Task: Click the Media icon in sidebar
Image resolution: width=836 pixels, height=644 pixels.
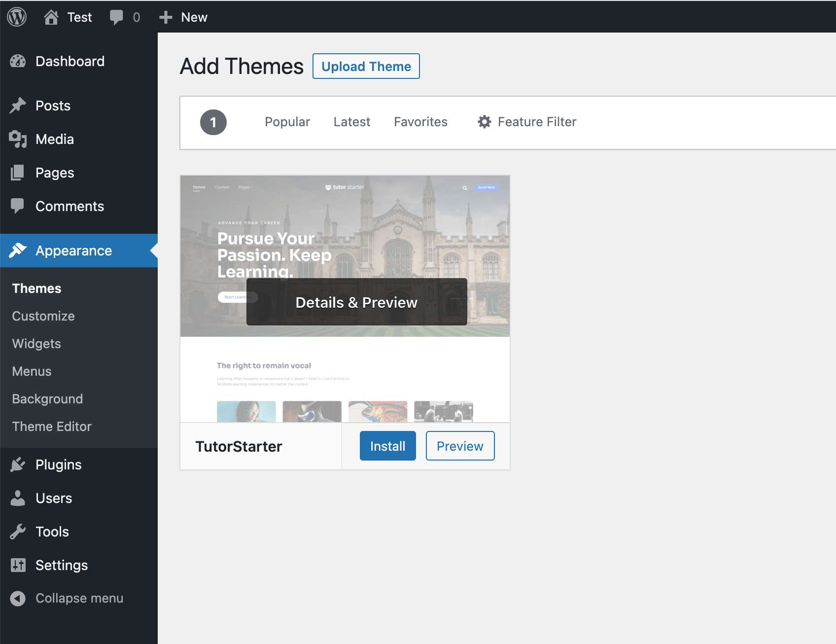Action: (18, 139)
